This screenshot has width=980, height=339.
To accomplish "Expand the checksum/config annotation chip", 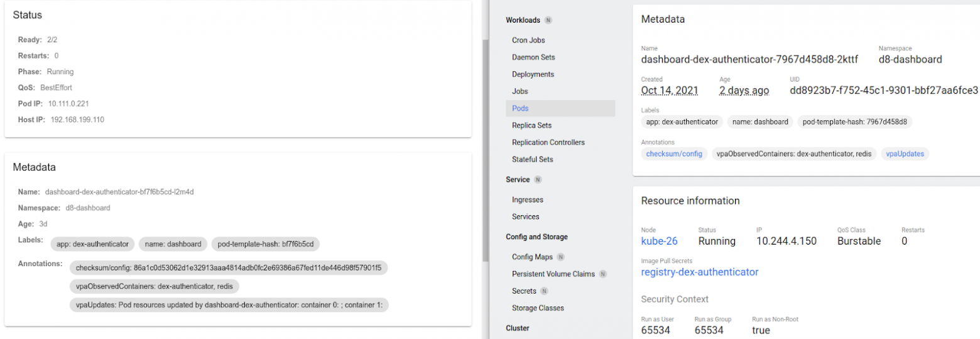I will coord(675,153).
